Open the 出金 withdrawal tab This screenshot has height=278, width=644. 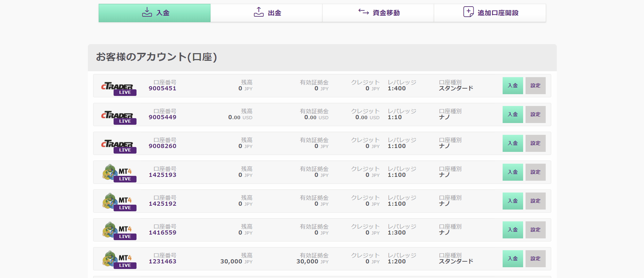(266, 13)
